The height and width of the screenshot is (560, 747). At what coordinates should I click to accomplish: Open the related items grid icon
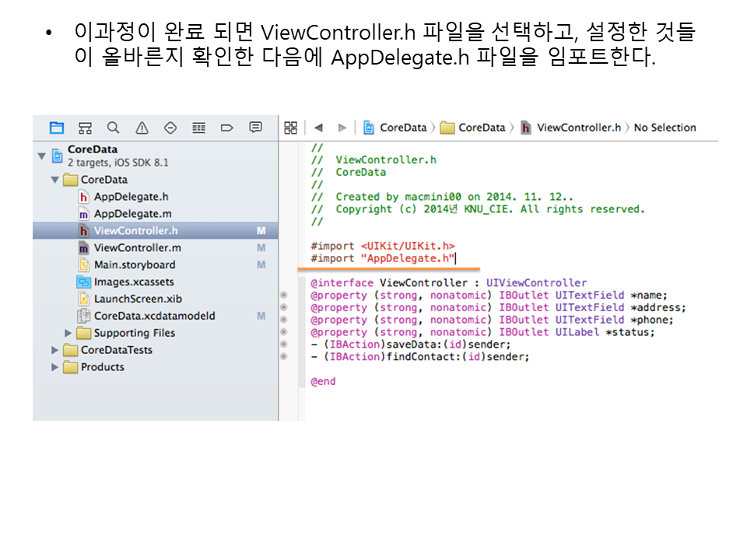point(291,128)
